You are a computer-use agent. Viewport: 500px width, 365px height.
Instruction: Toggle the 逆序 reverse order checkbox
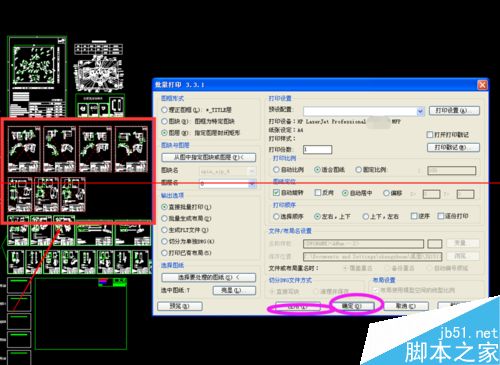pyautogui.click(x=414, y=216)
